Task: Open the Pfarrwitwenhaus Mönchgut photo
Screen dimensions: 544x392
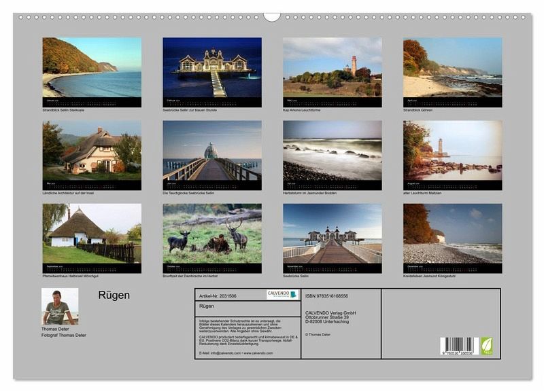Action: tap(92, 238)
